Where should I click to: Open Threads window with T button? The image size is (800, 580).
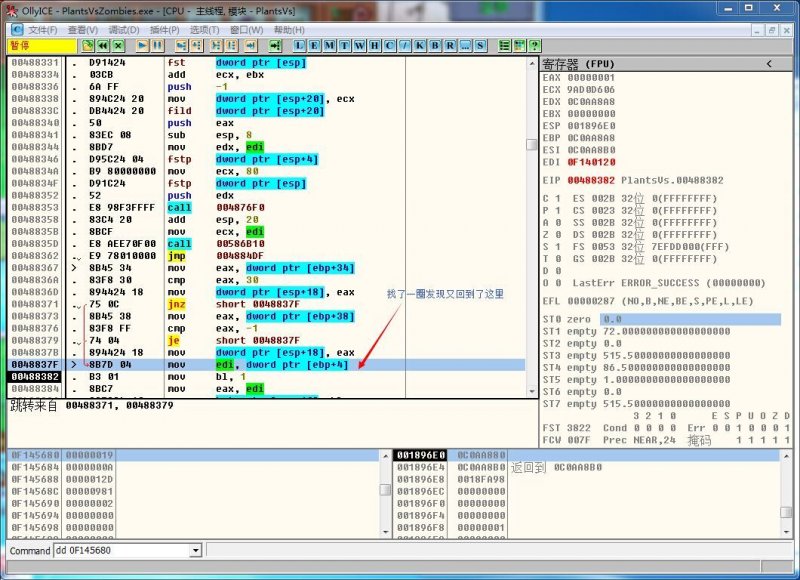[344, 45]
